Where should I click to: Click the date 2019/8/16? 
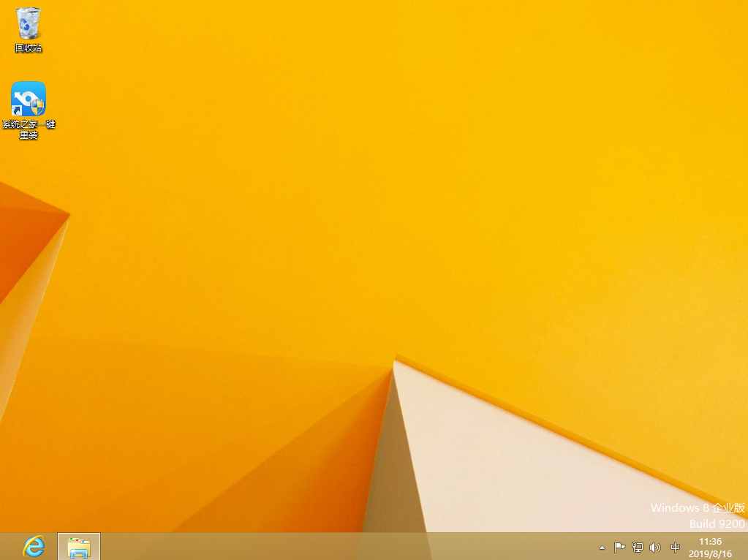(711, 552)
